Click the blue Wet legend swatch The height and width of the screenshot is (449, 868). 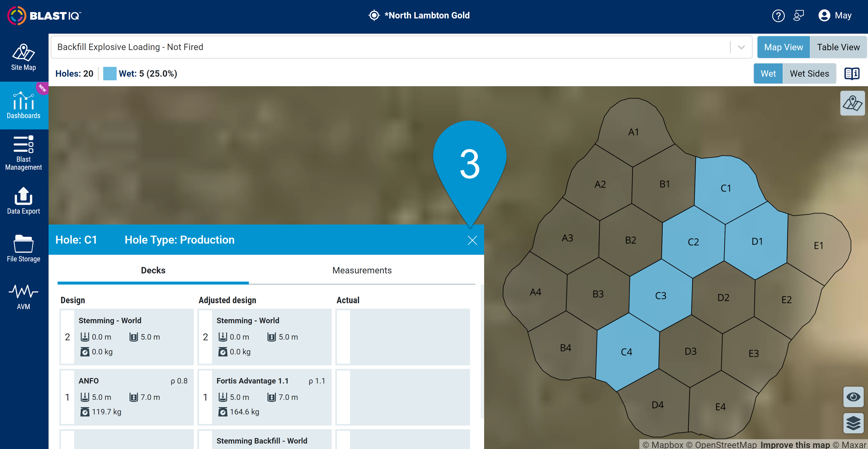(x=110, y=74)
